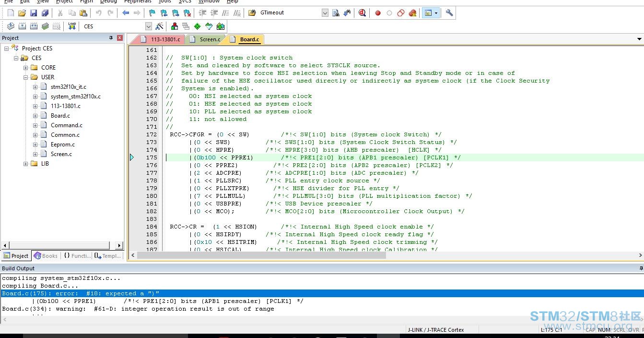Open the Functions panel tab
The height and width of the screenshot is (338, 644).
tap(77, 256)
